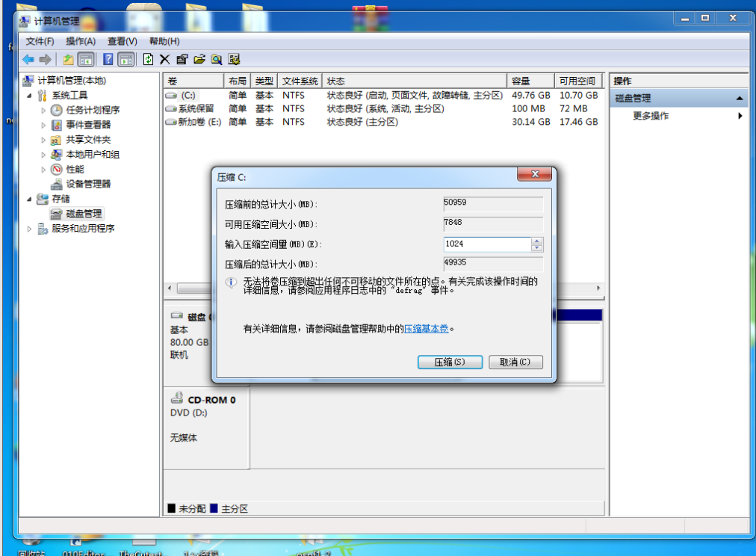The height and width of the screenshot is (556, 756).
Task: Toggle the show/hide action pane toolbar button
Action: pos(126,60)
